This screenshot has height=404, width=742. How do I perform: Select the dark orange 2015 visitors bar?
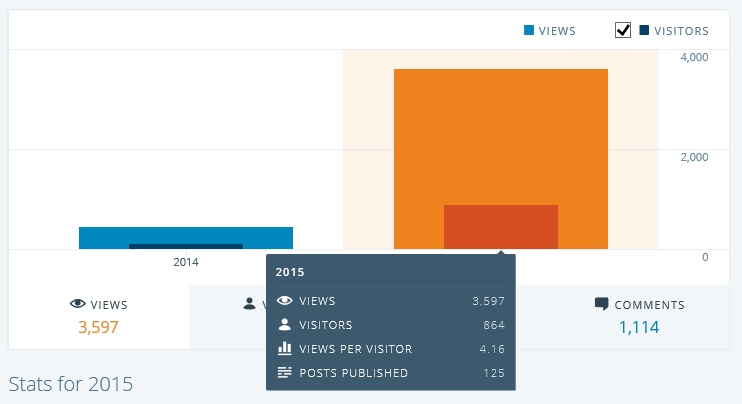point(500,227)
